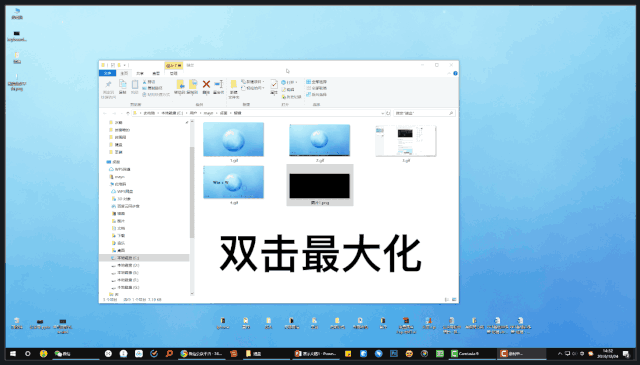The width and height of the screenshot is (640, 365).
Task: Click Pin to Quick access in ribbon
Action: [108, 89]
